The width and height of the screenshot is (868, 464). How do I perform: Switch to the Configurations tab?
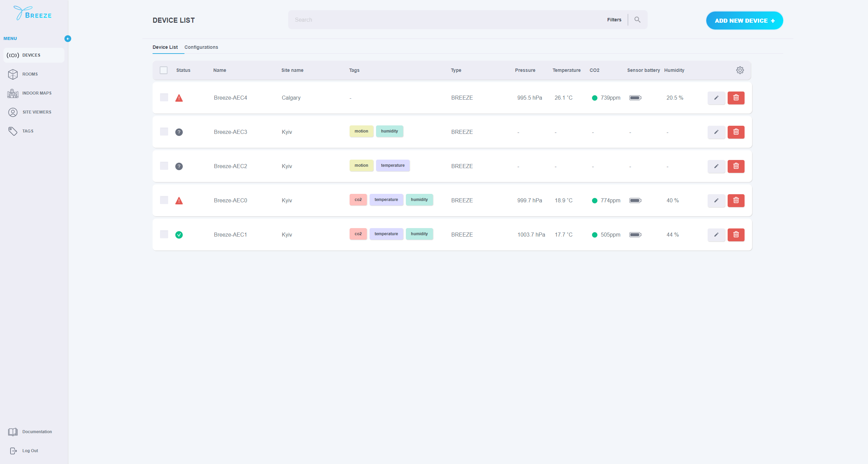pyautogui.click(x=201, y=47)
